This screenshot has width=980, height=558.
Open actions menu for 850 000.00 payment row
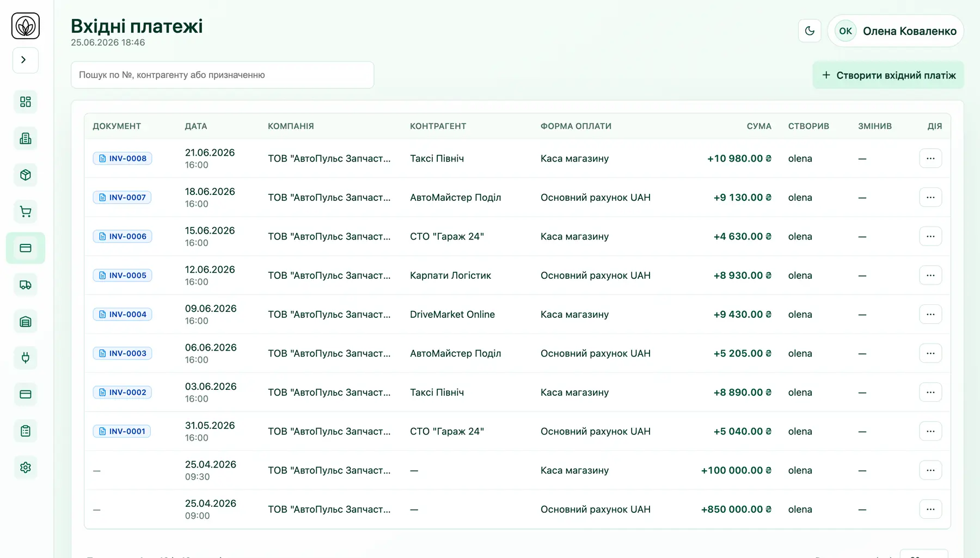(x=930, y=509)
